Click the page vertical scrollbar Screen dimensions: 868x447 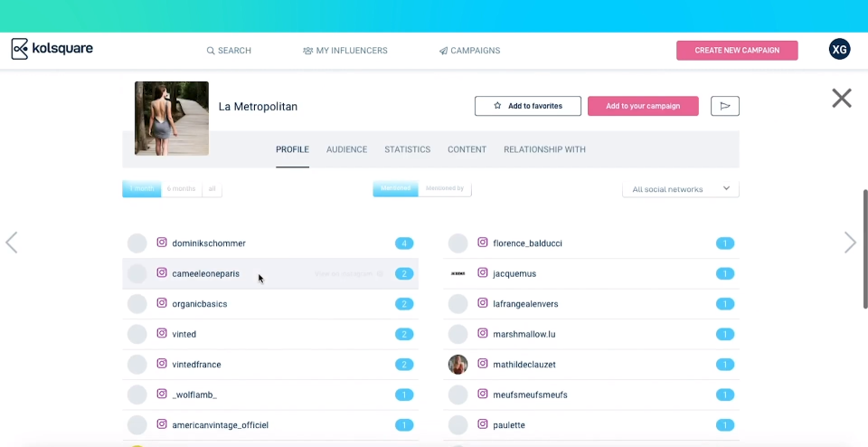tap(865, 249)
